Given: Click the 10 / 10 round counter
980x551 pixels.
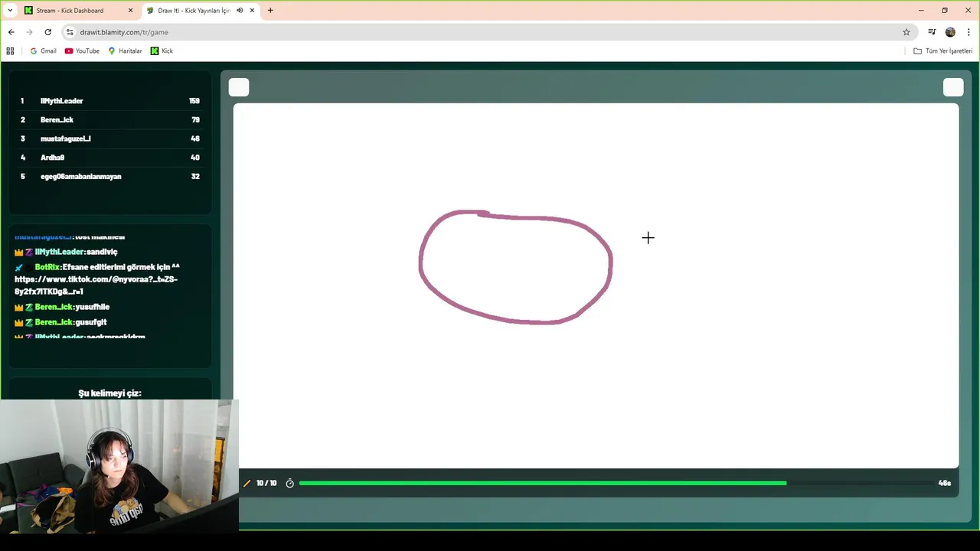Looking at the screenshot, I should pyautogui.click(x=266, y=484).
